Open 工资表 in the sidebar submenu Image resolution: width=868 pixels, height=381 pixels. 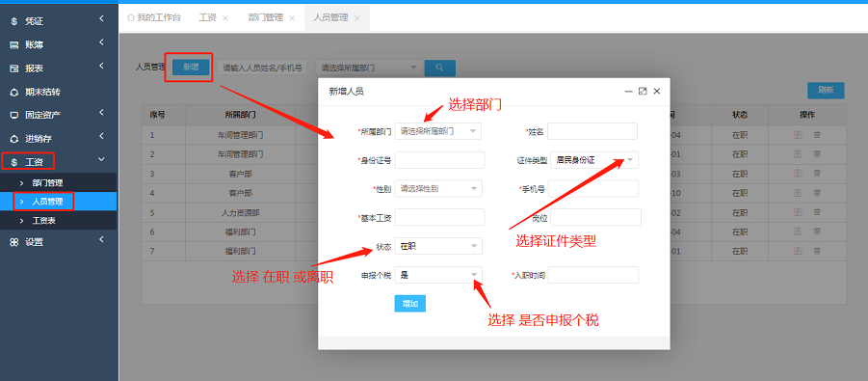tap(43, 221)
